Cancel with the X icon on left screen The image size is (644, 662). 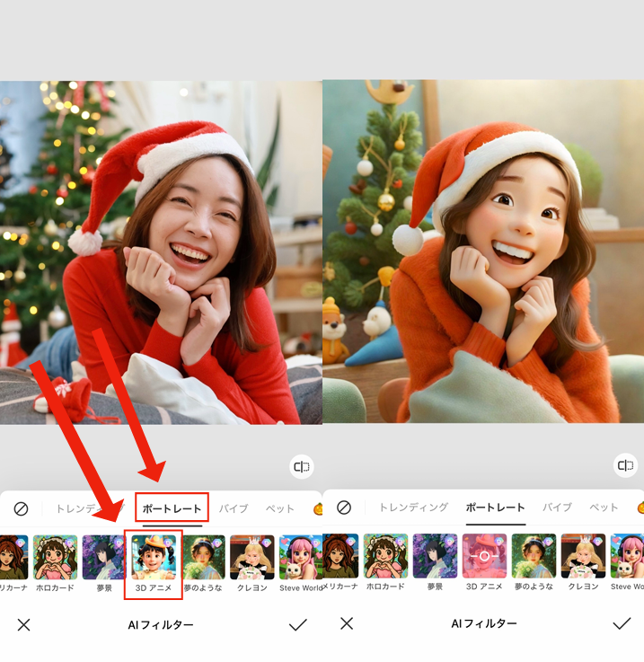(x=24, y=624)
